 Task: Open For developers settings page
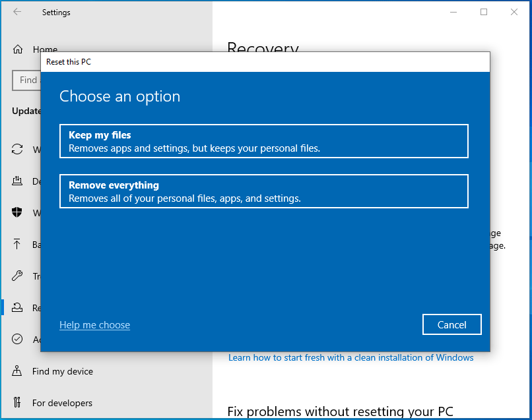tap(62, 403)
